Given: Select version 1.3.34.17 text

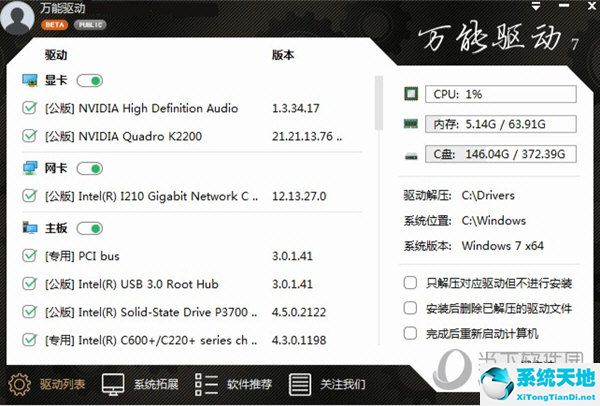Looking at the screenshot, I should point(295,108).
